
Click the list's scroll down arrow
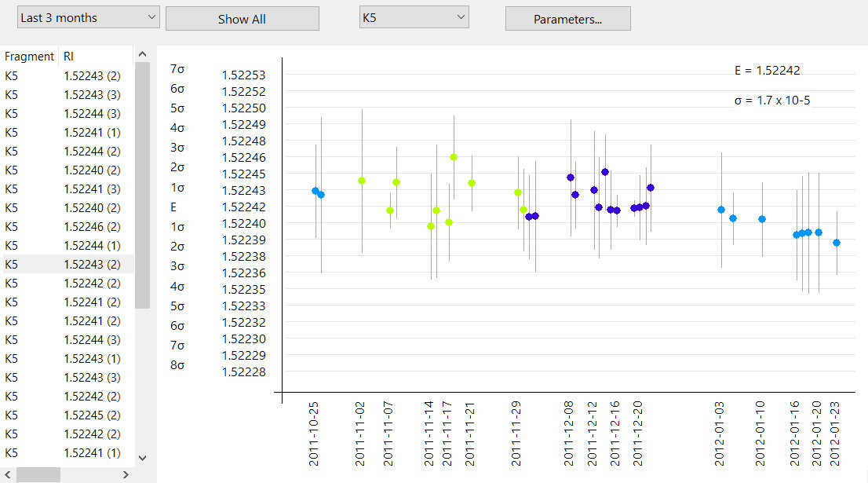click(142, 457)
